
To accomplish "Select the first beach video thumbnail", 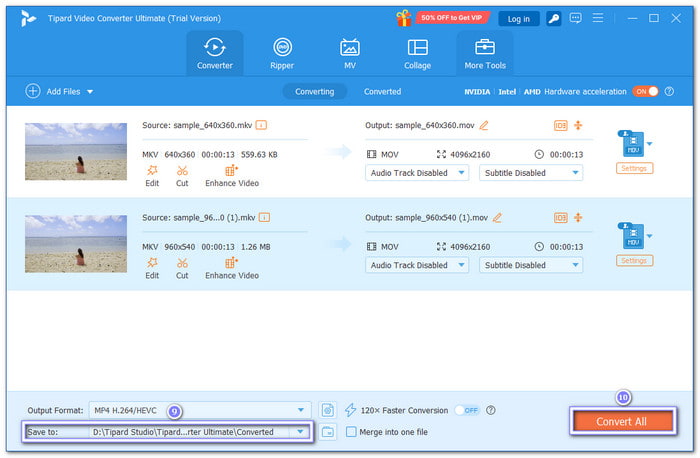I will pos(76,152).
